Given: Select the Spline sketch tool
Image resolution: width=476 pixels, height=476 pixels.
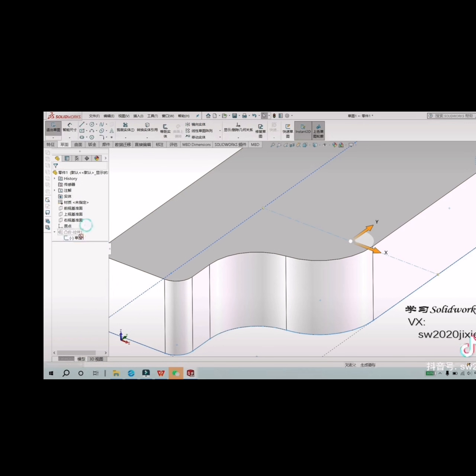Looking at the screenshot, I should pyautogui.click(x=102, y=124).
